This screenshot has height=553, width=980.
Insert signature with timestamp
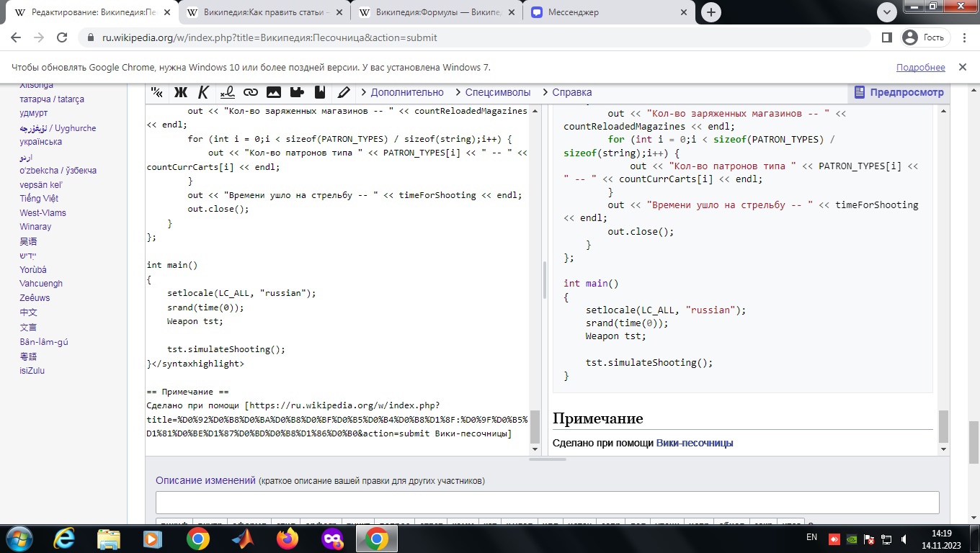tap(227, 92)
